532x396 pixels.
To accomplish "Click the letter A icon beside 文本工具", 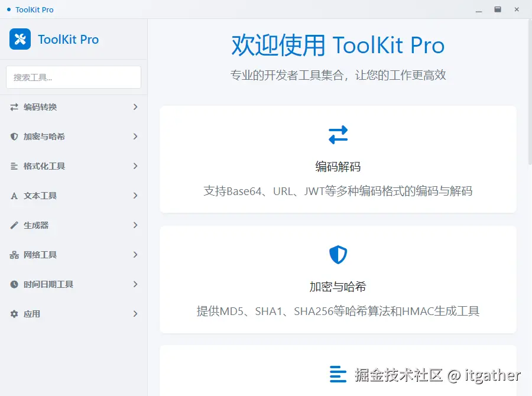I will [x=14, y=196].
